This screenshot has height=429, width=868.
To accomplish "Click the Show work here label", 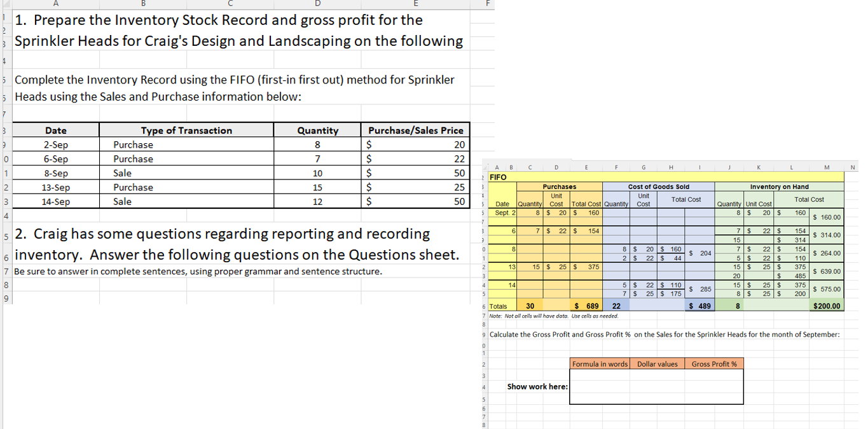I will click(x=537, y=385).
